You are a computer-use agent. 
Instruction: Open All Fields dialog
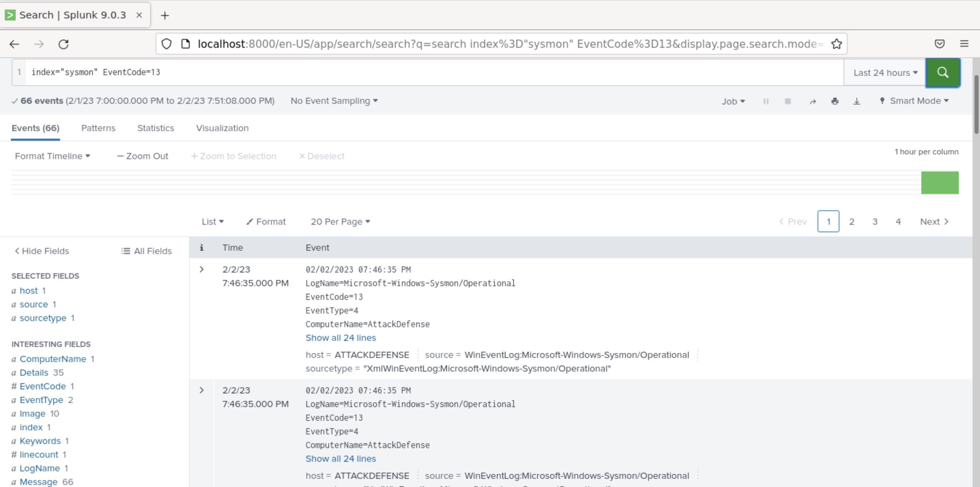pyautogui.click(x=146, y=251)
